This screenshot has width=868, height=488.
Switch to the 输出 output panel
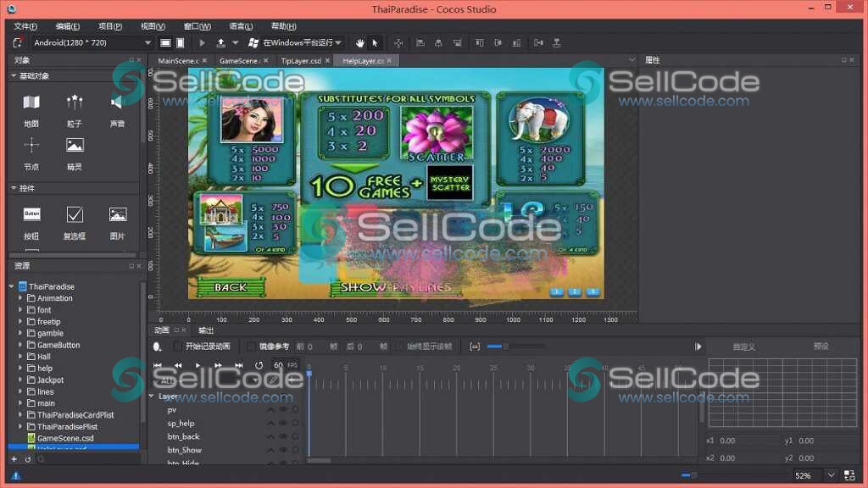click(x=206, y=330)
